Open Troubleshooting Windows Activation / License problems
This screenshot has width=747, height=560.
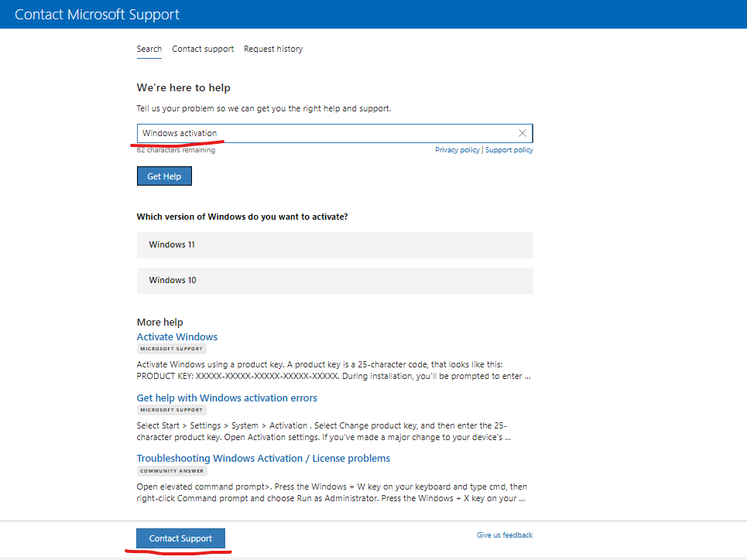click(x=263, y=458)
